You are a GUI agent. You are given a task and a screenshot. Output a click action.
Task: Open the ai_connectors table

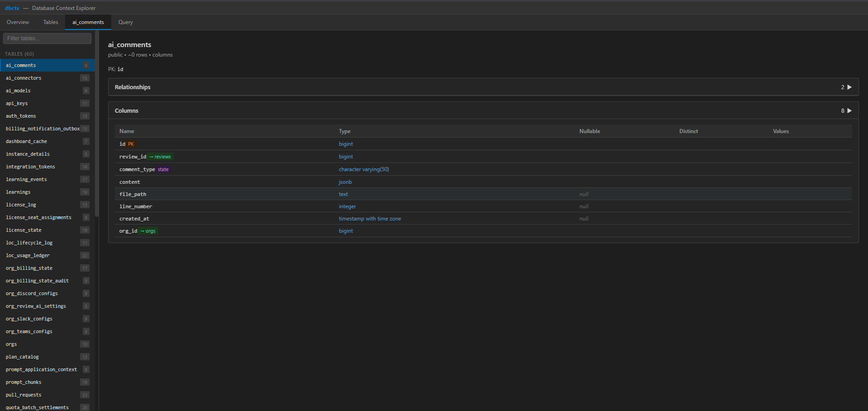(x=47, y=78)
